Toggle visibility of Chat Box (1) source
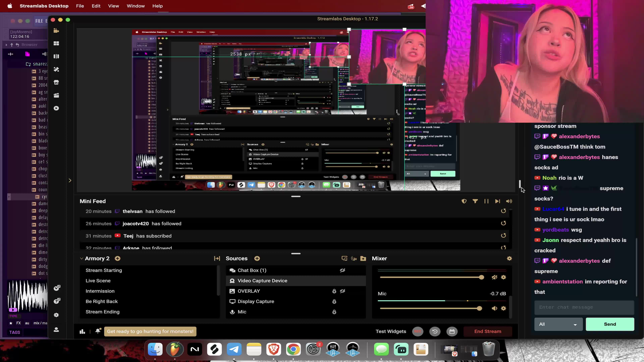Viewport: 644px width, 362px height. click(x=342, y=270)
